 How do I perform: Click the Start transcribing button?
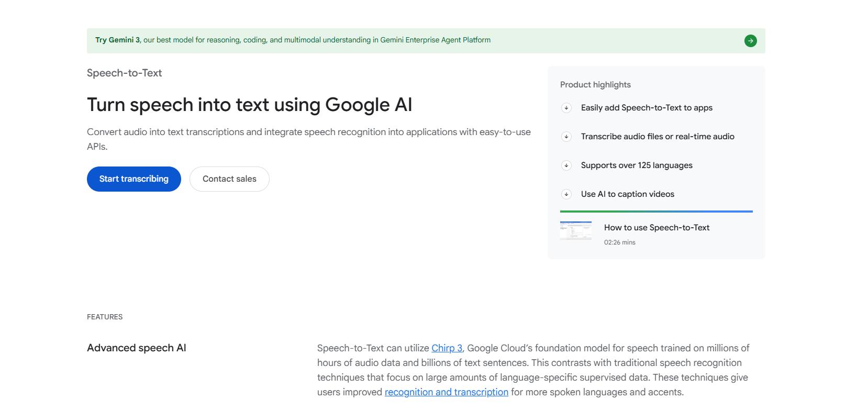tap(134, 179)
